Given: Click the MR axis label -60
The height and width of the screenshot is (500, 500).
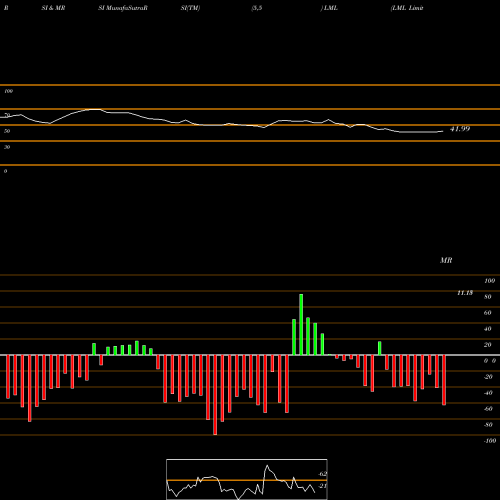Looking at the screenshot, I should pyautogui.click(x=488, y=409).
